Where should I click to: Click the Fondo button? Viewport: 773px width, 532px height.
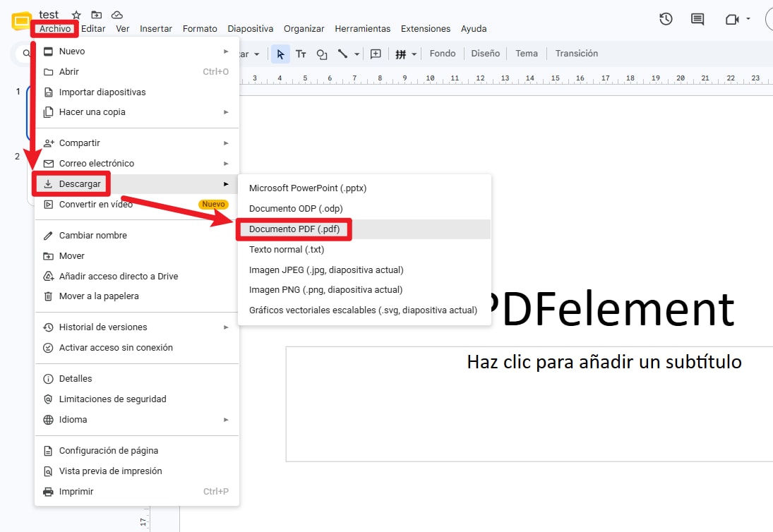pos(442,53)
